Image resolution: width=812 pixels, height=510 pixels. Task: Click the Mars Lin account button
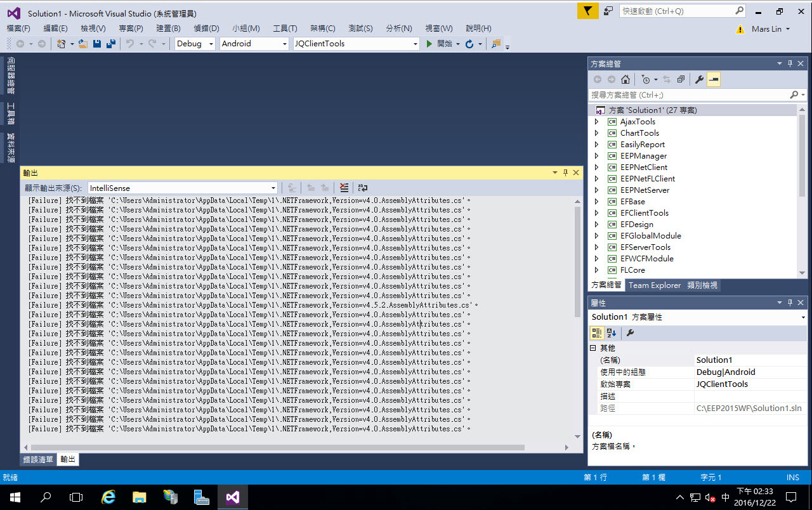pyautogui.click(x=770, y=29)
